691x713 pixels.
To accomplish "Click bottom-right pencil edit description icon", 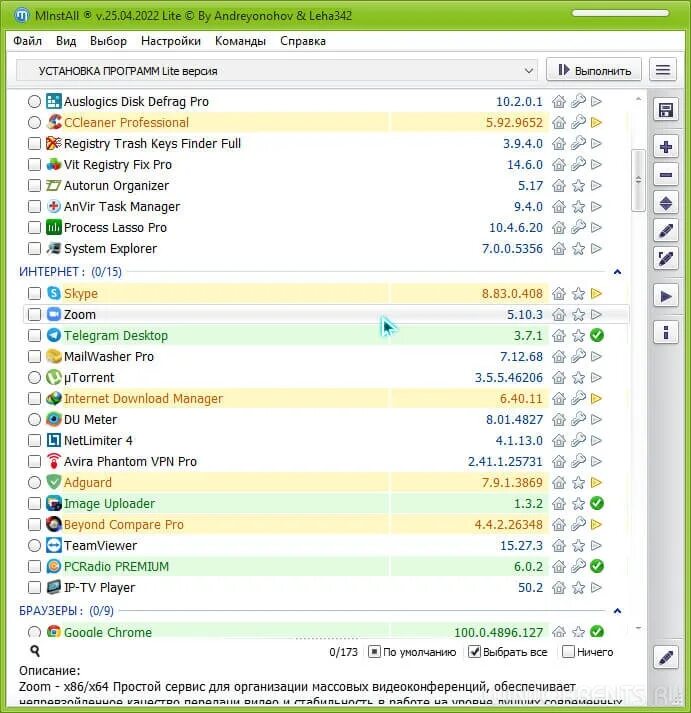I will (666, 657).
